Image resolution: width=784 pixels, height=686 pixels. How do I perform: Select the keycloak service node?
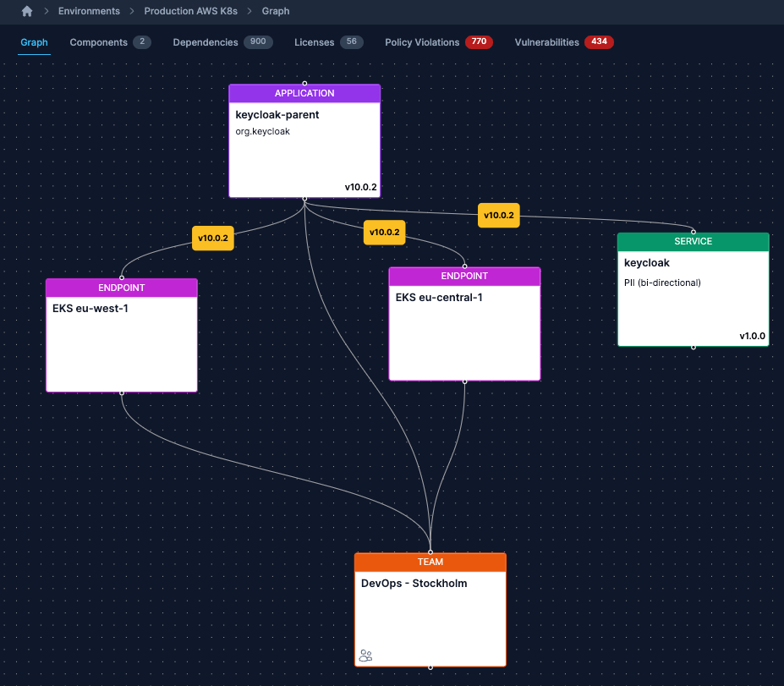pyautogui.click(x=693, y=289)
